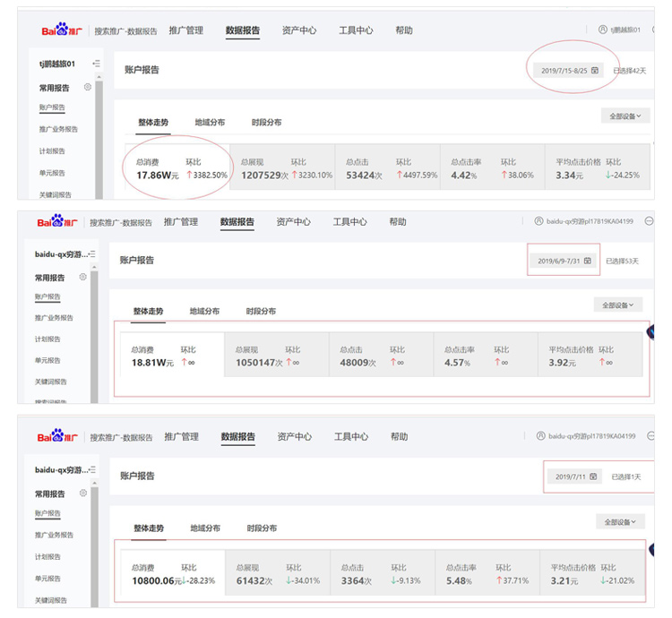This screenshot has height=618, width=672.
Task: Click sidebar scroll-up arrow in the 2019/7/11 report
Action: 95,483
